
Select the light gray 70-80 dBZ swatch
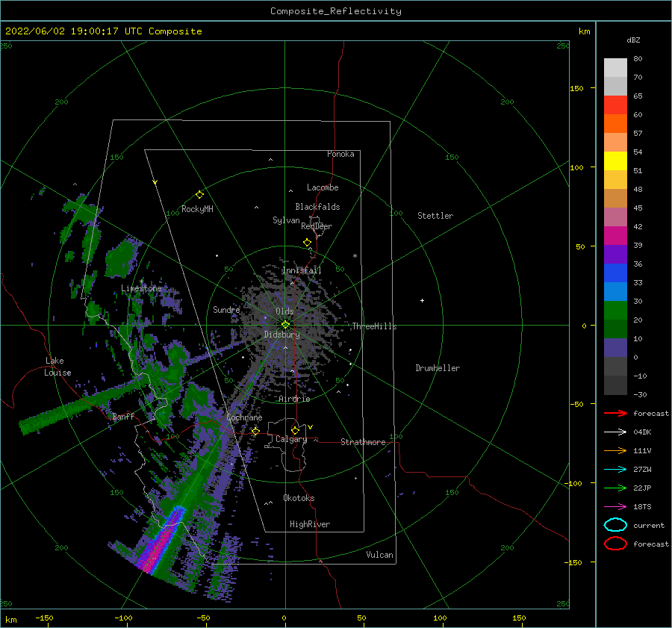click(615, 68)
